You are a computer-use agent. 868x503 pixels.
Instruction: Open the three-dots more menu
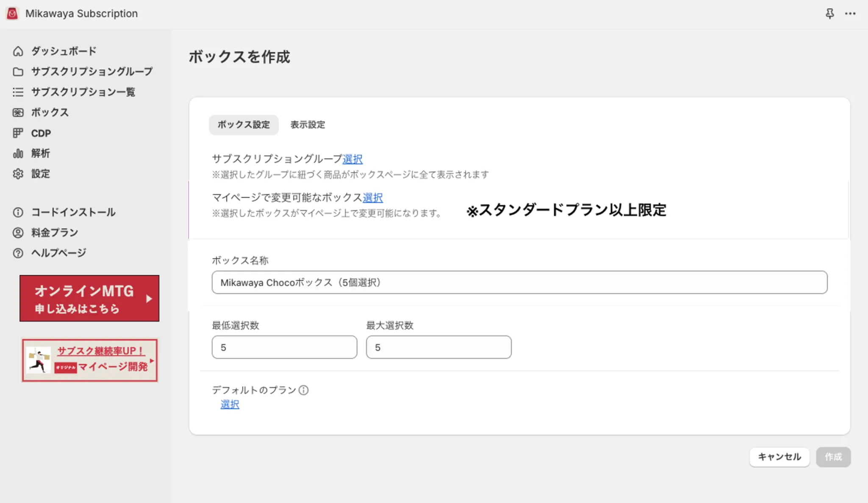pos(850,14)
